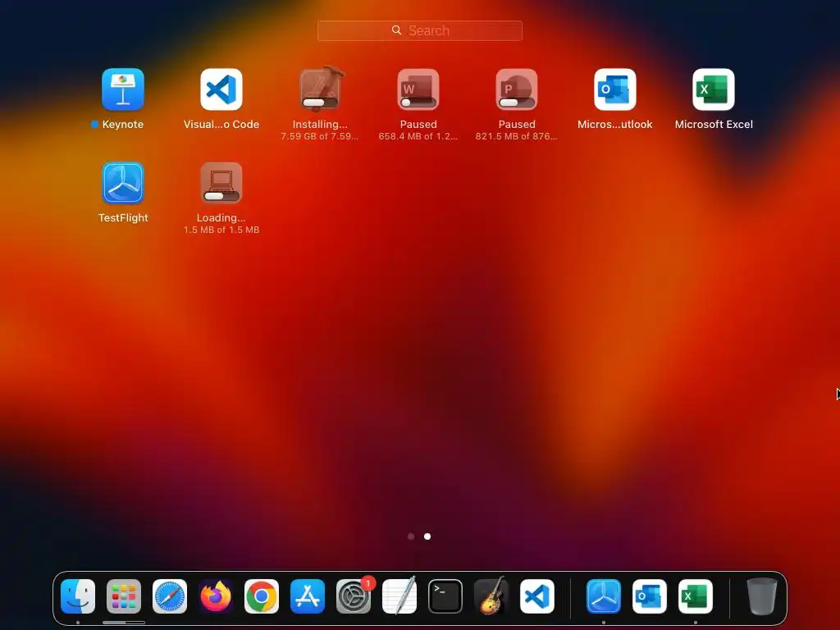This screenshot has width=840, height=630.
Task: Click the installing Xcode app icon
Action: click(x=320, y=89)
